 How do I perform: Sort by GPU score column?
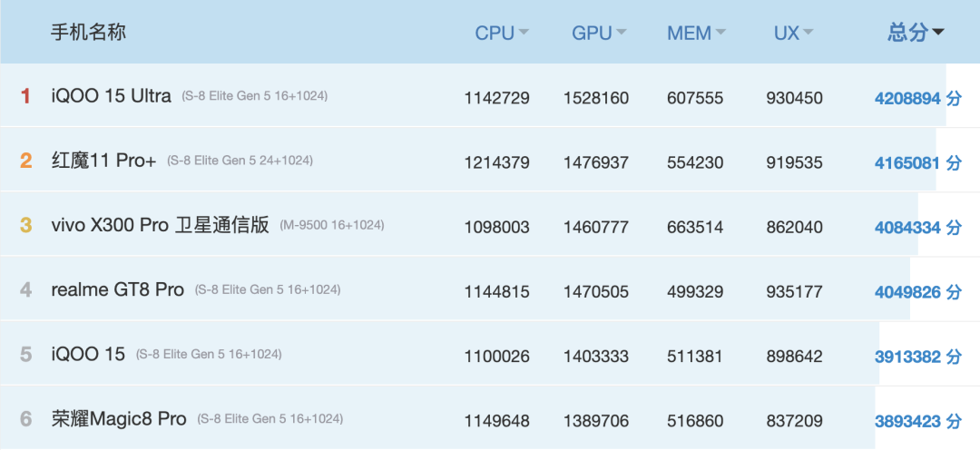[x=599, y=34]
